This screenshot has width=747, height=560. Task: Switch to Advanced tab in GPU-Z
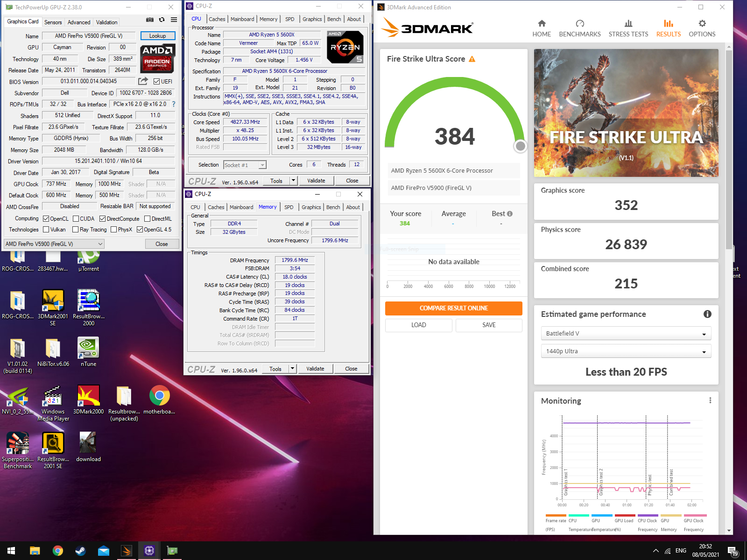(79, 22)
